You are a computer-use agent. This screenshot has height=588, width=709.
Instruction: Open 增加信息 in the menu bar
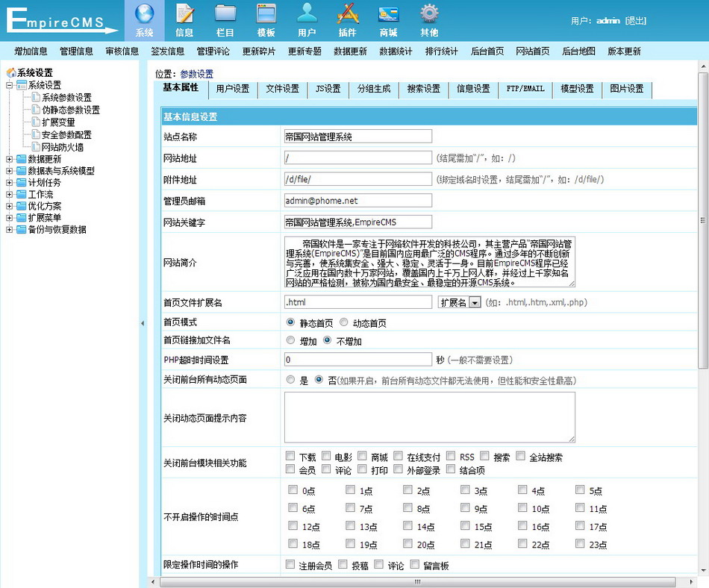31,51
